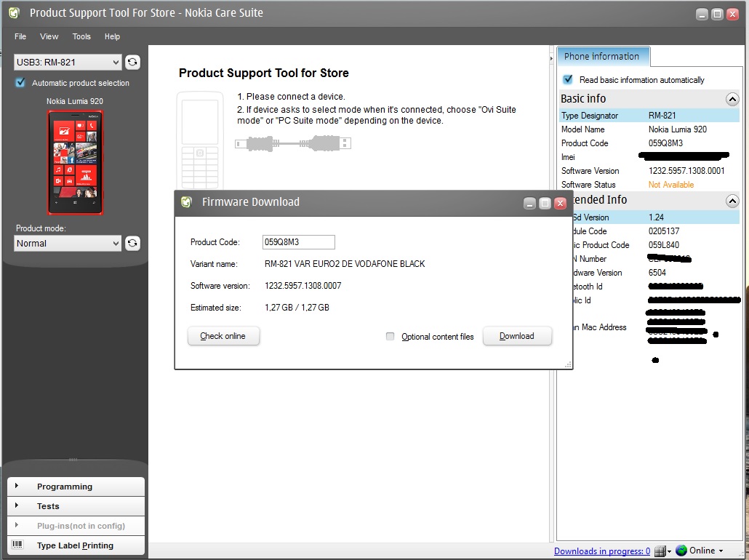This screenshot has width=749, height=560.
Task: Maximize the Firmware Download dialog
Action: (x=545, y=204)
